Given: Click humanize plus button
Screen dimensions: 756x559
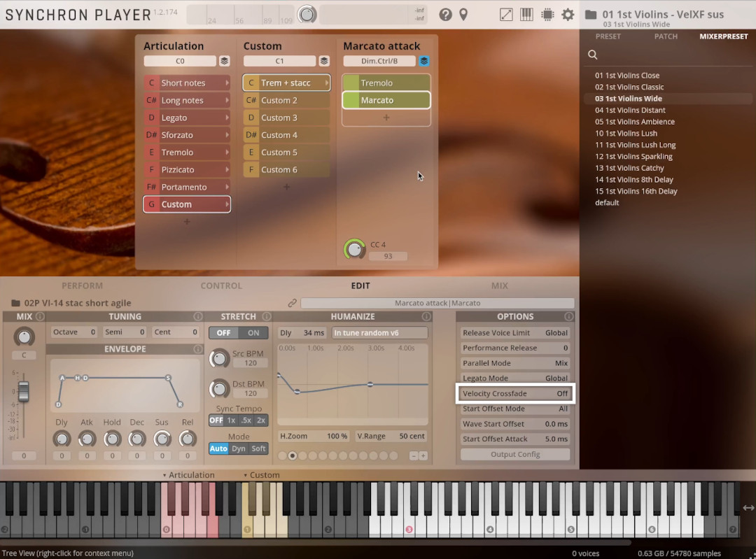Looking at the screenshot, I should tap(423, 456).
